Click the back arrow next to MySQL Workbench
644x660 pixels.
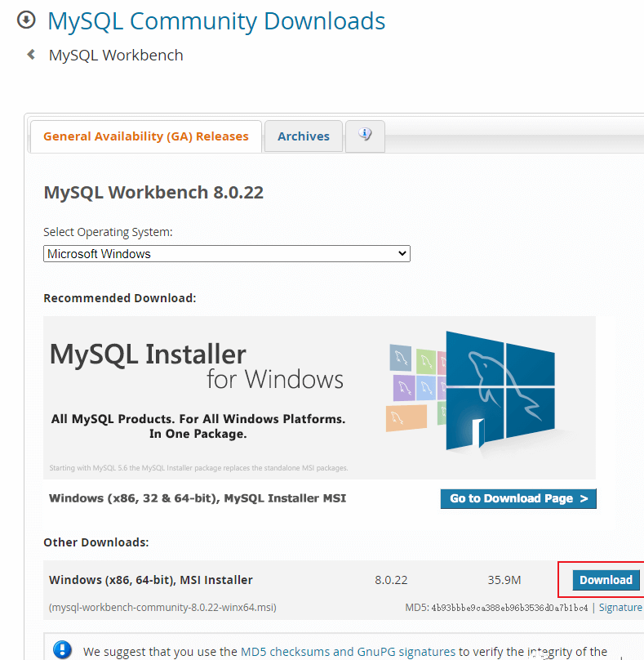click(x=31, y=54)
